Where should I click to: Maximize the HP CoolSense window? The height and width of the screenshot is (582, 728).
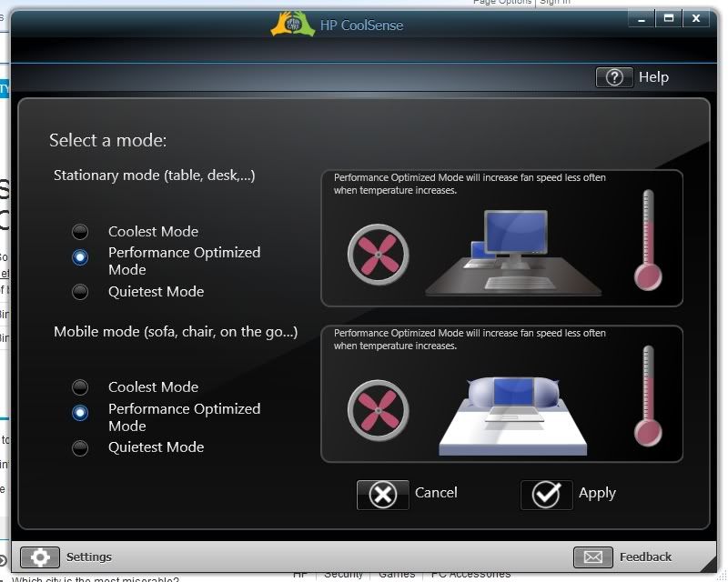pyautogui.click(x=669, y=18)
